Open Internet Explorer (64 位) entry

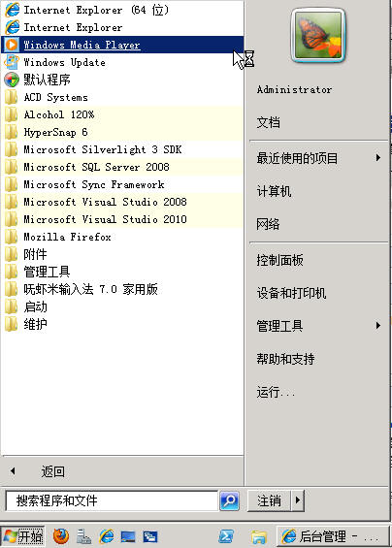coord(122,10)
